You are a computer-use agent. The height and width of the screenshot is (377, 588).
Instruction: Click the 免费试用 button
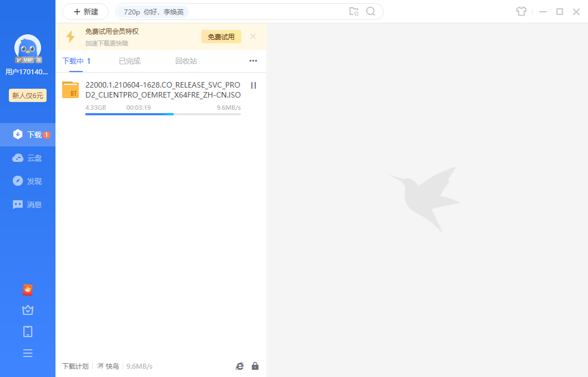[221, 37]
